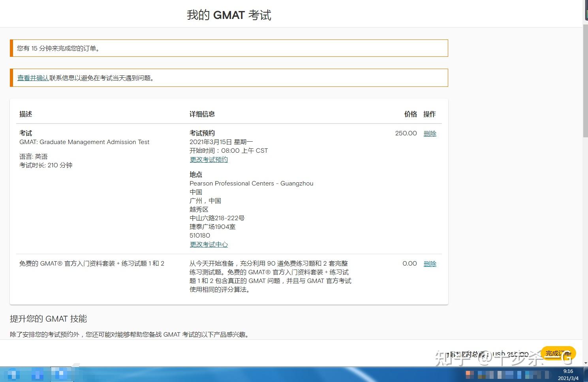
Task: Click the 免费的 GMAT® 官方入门资料套装 item title
Action: [x=92, y=264]
